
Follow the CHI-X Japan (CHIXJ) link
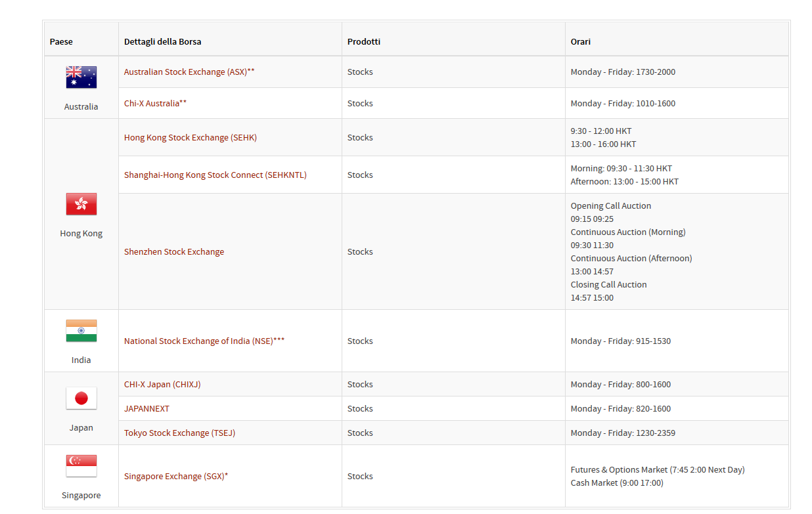click(x=162, y=385)
